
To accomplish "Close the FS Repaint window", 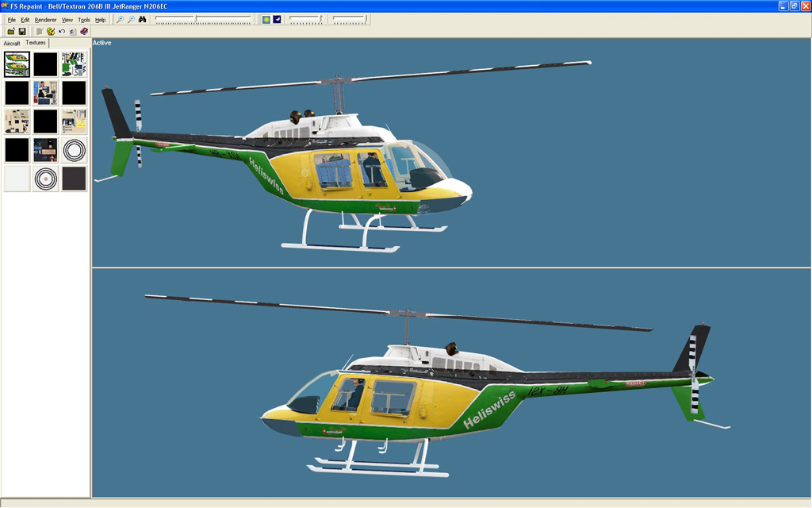I will pos(806,6).
